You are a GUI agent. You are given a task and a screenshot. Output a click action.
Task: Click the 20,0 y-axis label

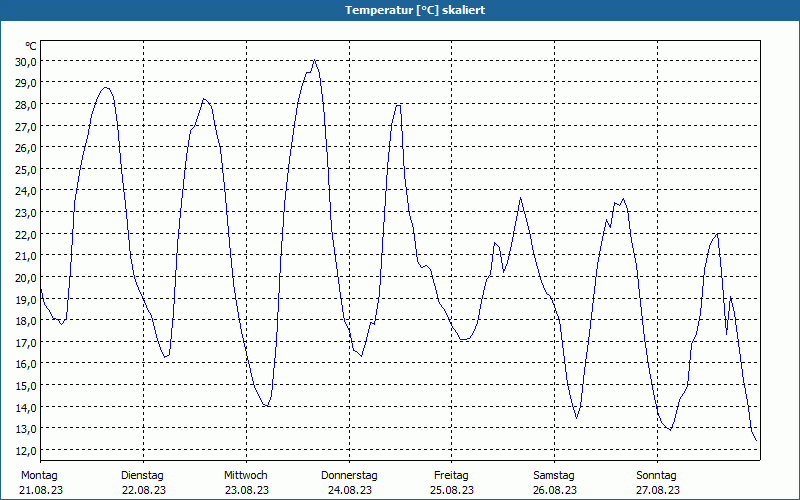25,277
